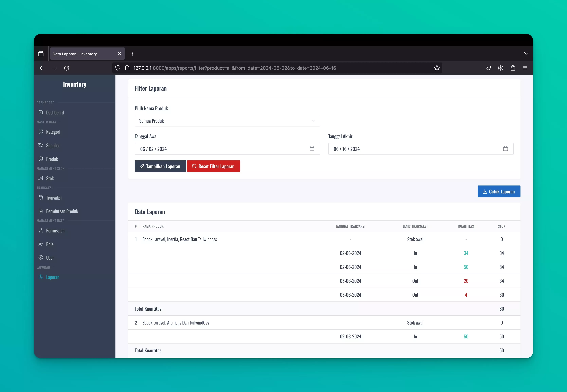Screen dimensions: 567x392
Task: Click the Reset Filter Laporan button
Action: [213, 166]
